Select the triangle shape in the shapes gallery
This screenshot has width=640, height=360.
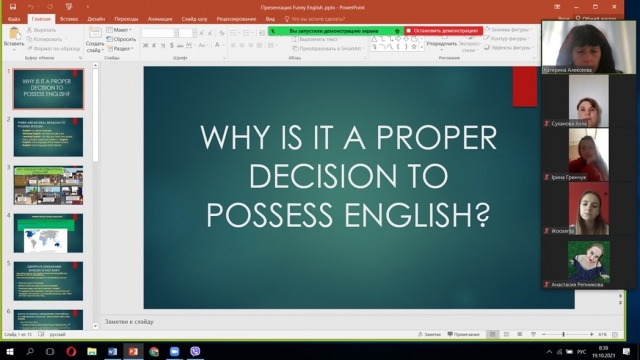374,39
